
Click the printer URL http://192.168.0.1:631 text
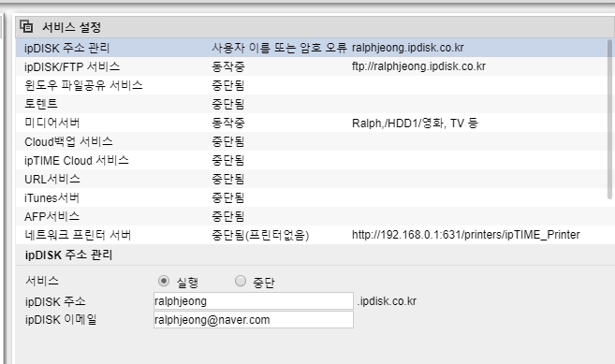[x=465, y=235]
